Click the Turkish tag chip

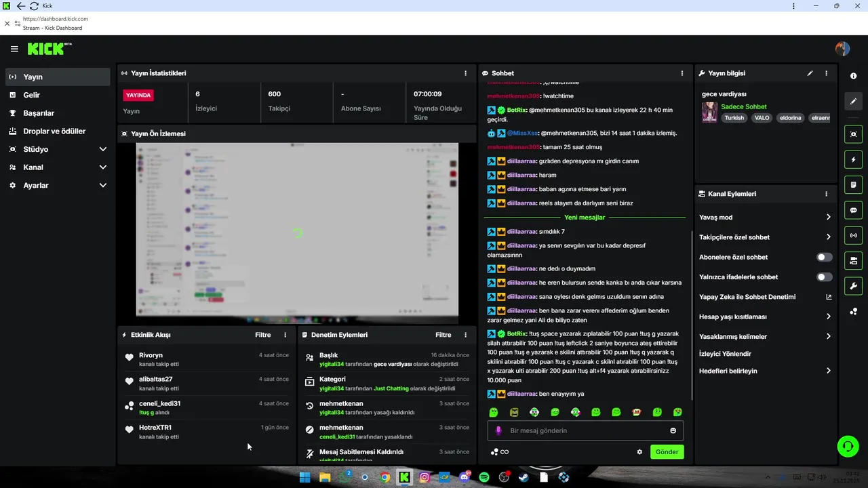734,118
